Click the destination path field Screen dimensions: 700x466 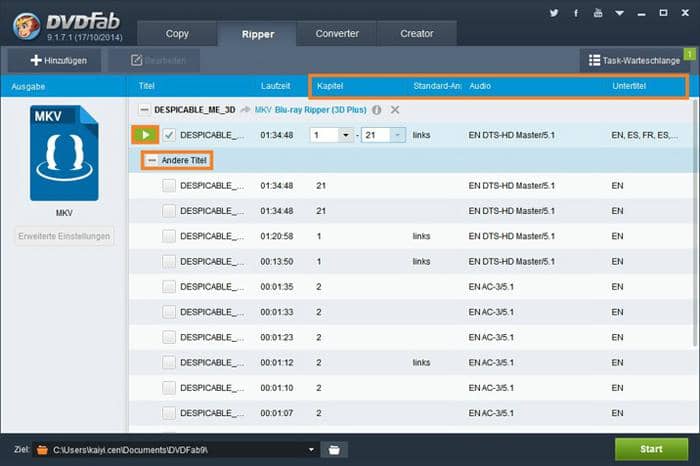(176, 449)
